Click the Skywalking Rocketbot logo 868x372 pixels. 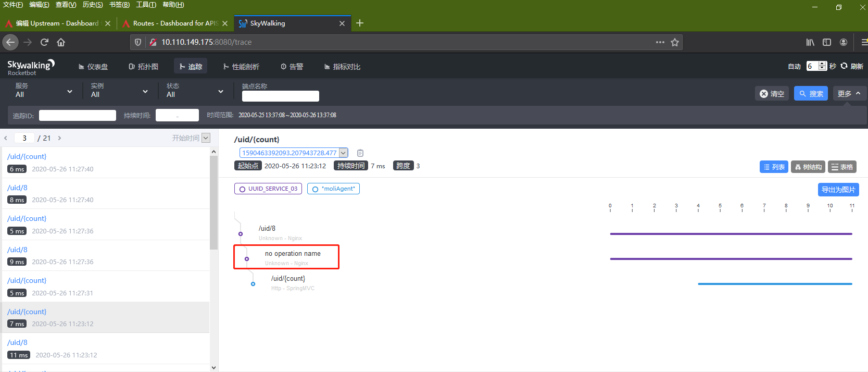31,67
